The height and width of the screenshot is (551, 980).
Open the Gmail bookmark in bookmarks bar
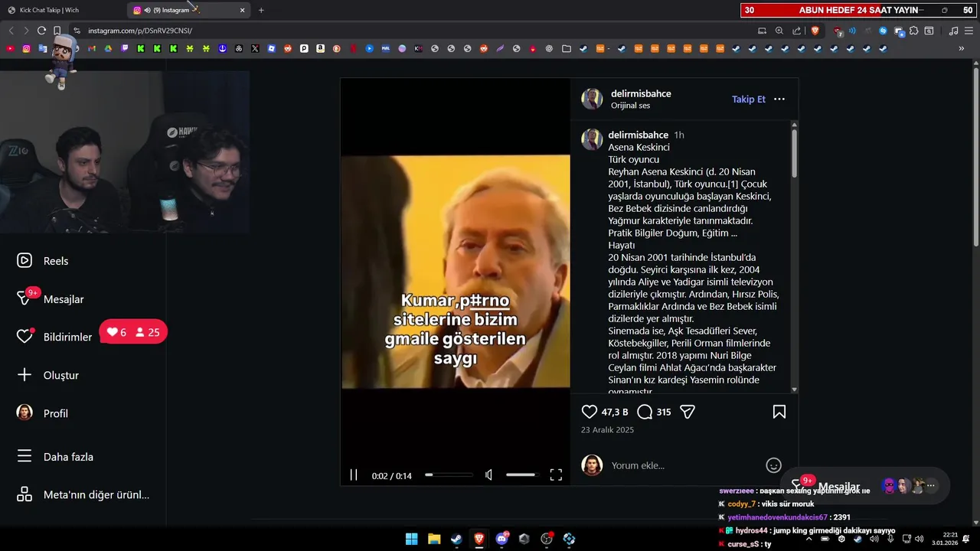tap(92, 48)
